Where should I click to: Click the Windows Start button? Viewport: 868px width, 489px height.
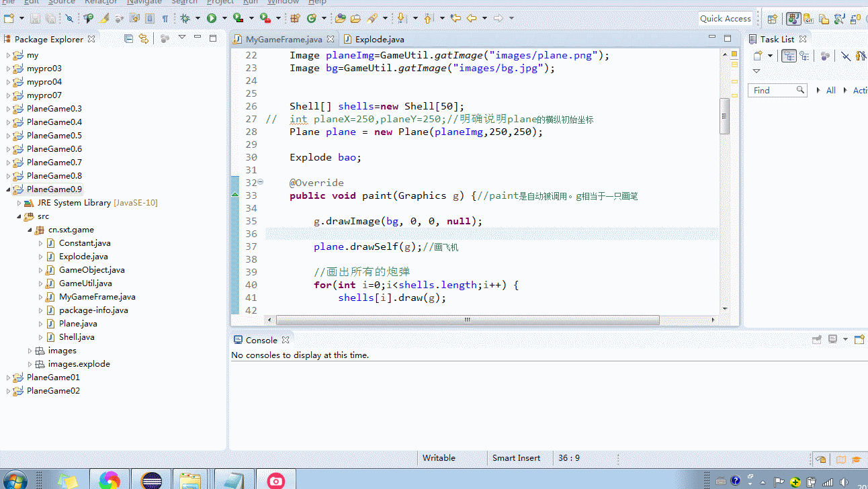[x=14, y=480]
